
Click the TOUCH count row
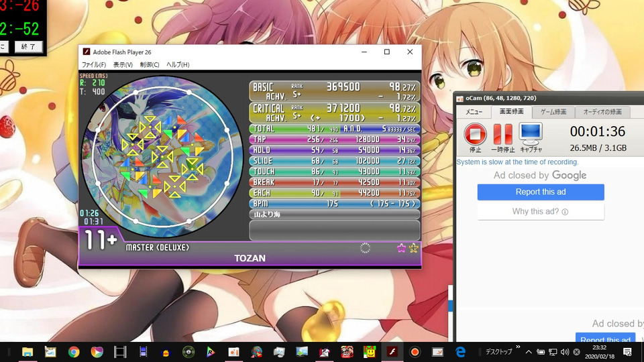(335, 171)
